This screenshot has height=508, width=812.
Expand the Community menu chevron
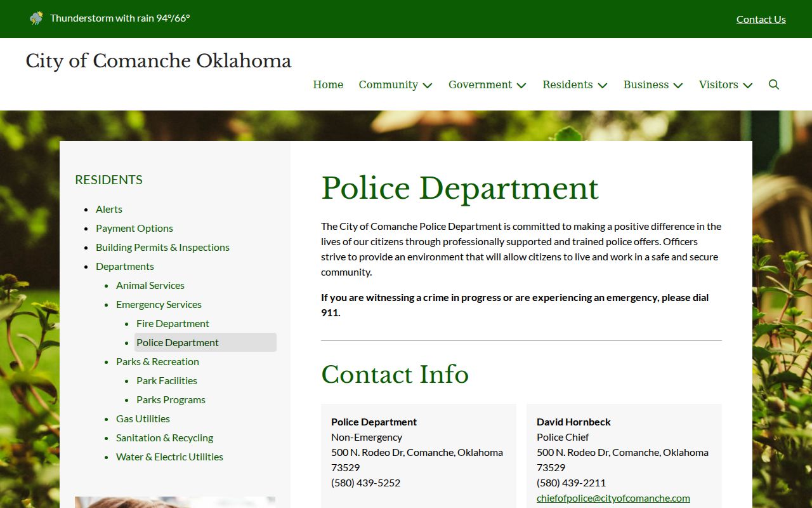click(x=428, y=85)
